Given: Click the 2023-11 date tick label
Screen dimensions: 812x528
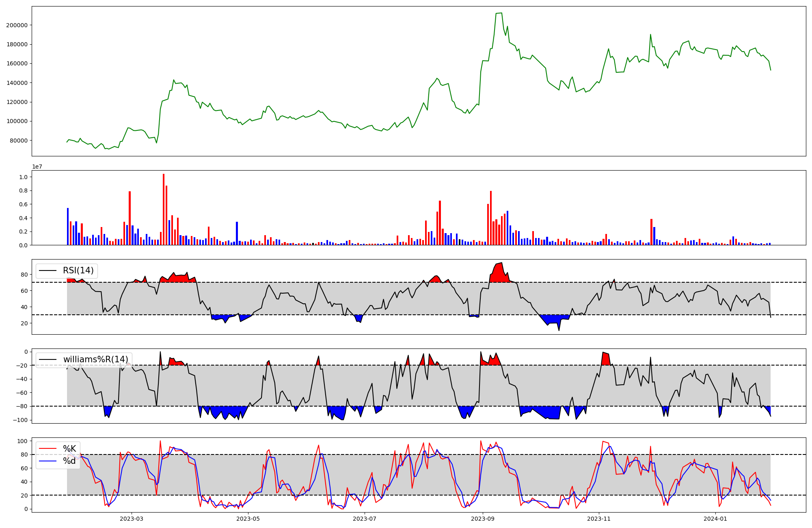Looking at the screenshot, I should [599, 519].
